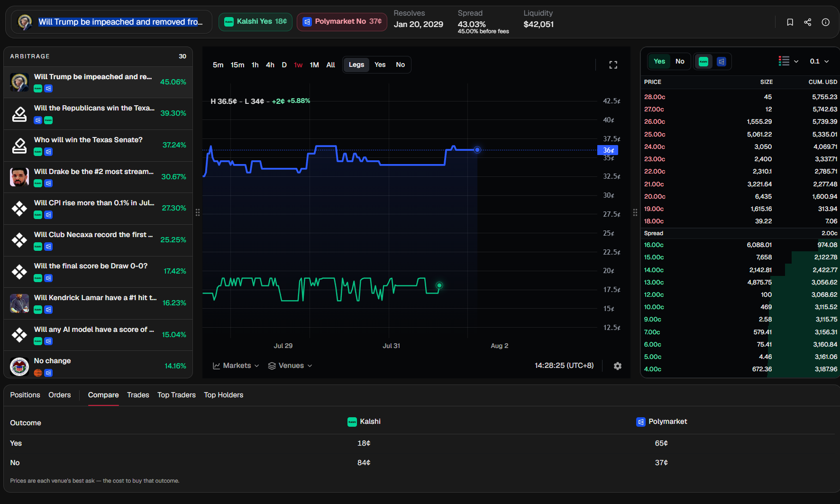Expand the Markets dropdown
Viewport: 840px width, 504px height.
point(236,366)
